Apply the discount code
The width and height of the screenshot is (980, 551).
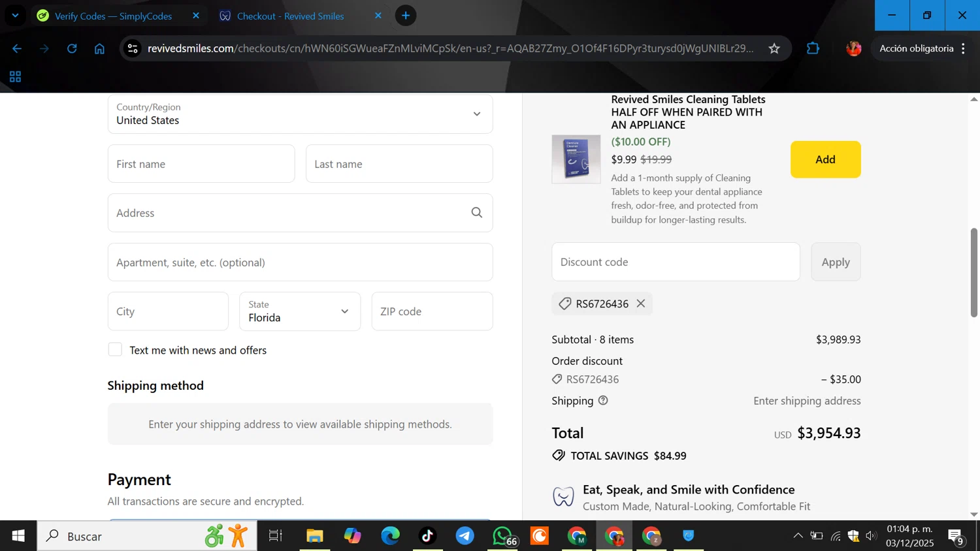point(836,262)
